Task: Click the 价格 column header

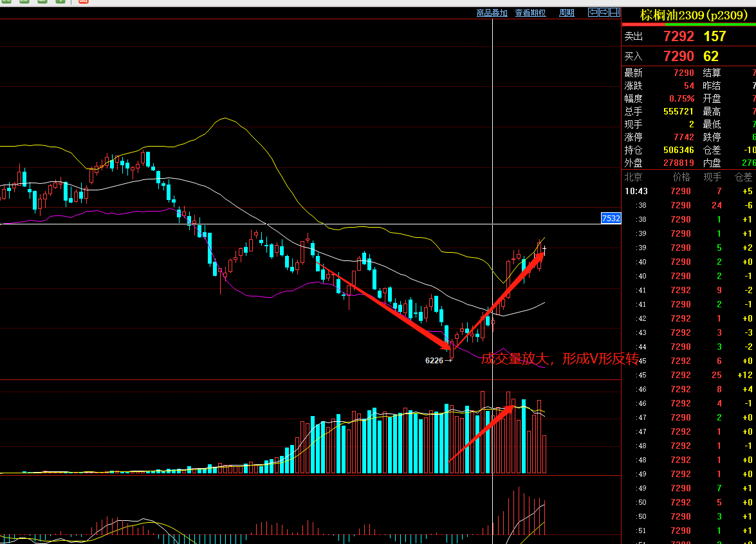Action: pos(681,177)
